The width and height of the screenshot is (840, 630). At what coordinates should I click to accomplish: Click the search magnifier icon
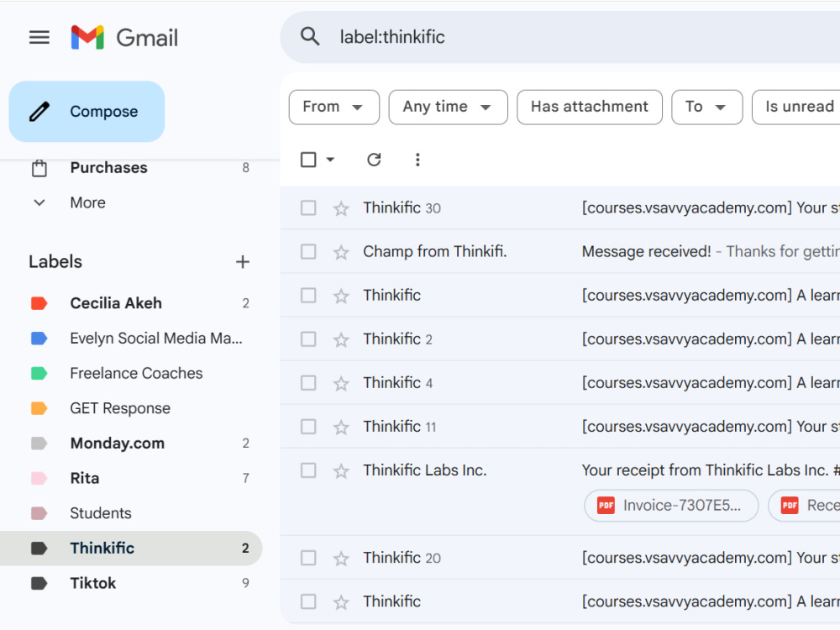tap(310, 37)
